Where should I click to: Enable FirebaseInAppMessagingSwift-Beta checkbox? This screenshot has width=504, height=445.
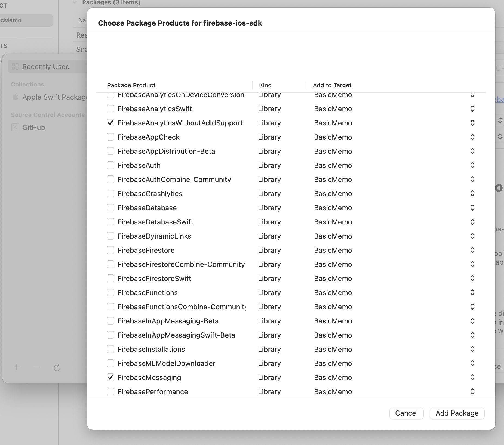coord(110,335)
